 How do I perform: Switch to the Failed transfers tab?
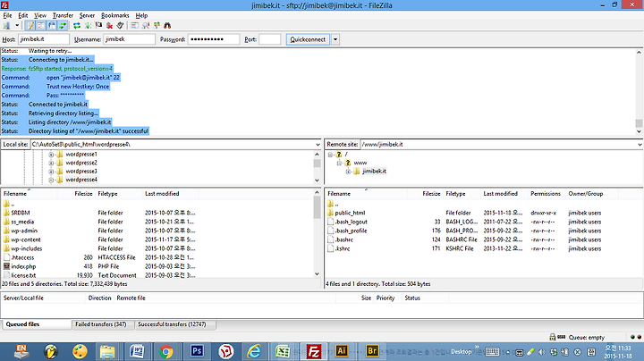click(x=101, y=324)
